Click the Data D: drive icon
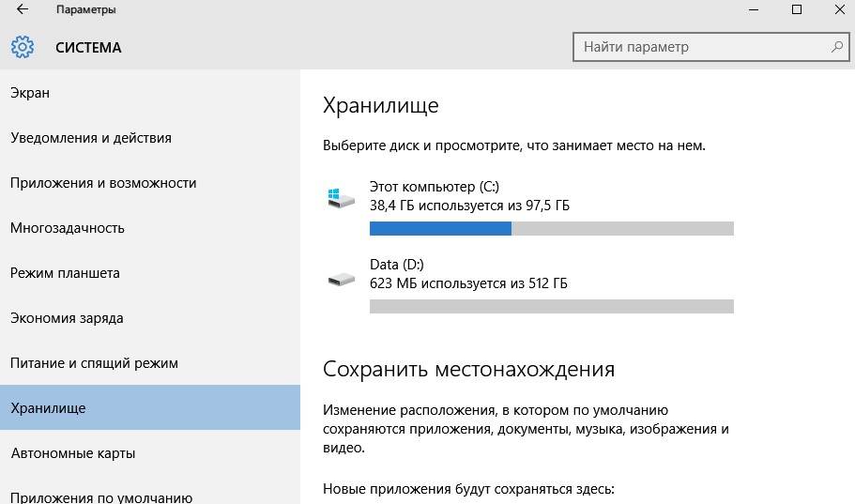Image resolution: width=855 pixels, height=504 pixels. 341,279
